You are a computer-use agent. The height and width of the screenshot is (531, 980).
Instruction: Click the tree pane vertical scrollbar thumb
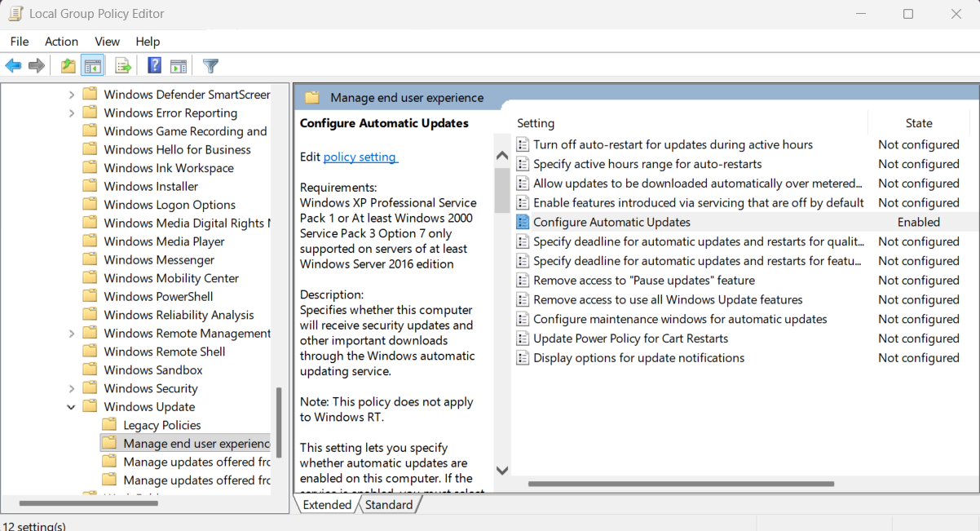(279, 423)
